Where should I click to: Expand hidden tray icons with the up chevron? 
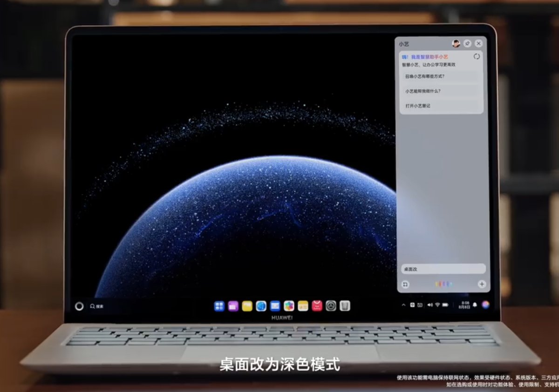click(403, 305)
